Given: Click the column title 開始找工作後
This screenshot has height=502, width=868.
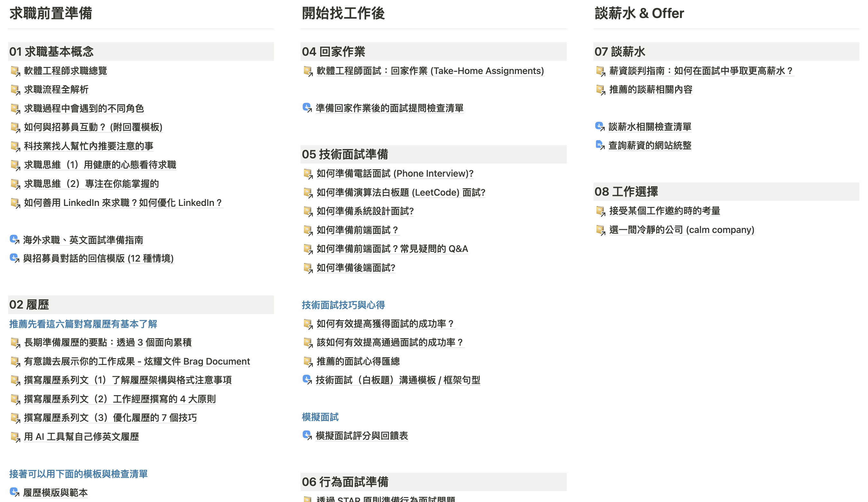Looking at the screenshot, I should [343, 14].
